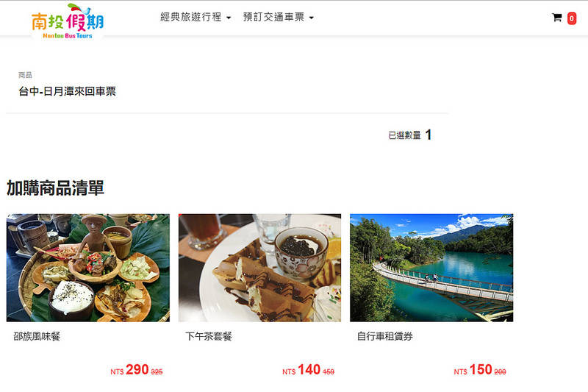
Task: Click the 台中-日月潭來回車票 product name
Action: point(67,91)
